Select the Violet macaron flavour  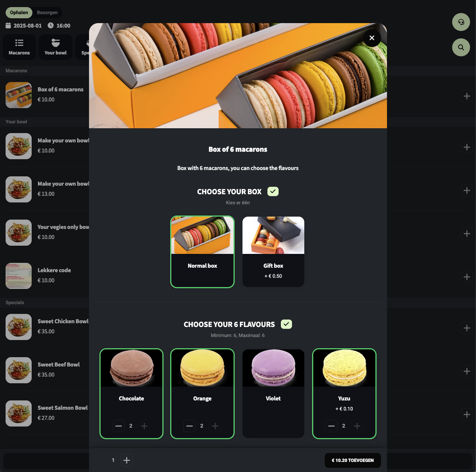pos(273,393)
